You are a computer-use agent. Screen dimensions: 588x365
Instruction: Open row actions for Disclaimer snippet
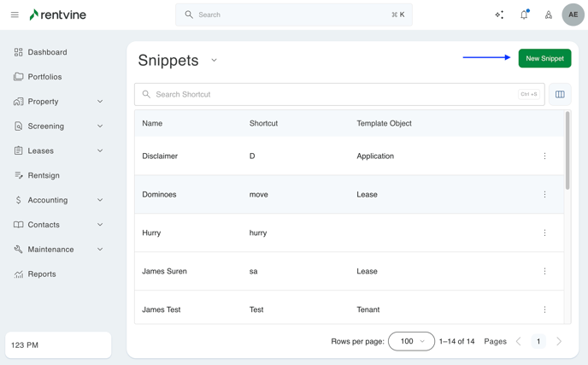click(544, 156)
